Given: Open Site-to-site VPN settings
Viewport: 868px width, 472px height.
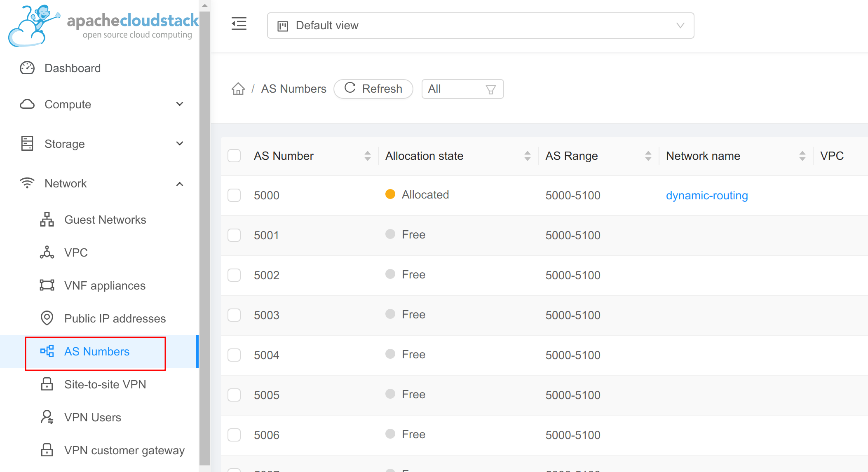Looking at the screenshot, I should pyautogui.click(x=105, y=384).
